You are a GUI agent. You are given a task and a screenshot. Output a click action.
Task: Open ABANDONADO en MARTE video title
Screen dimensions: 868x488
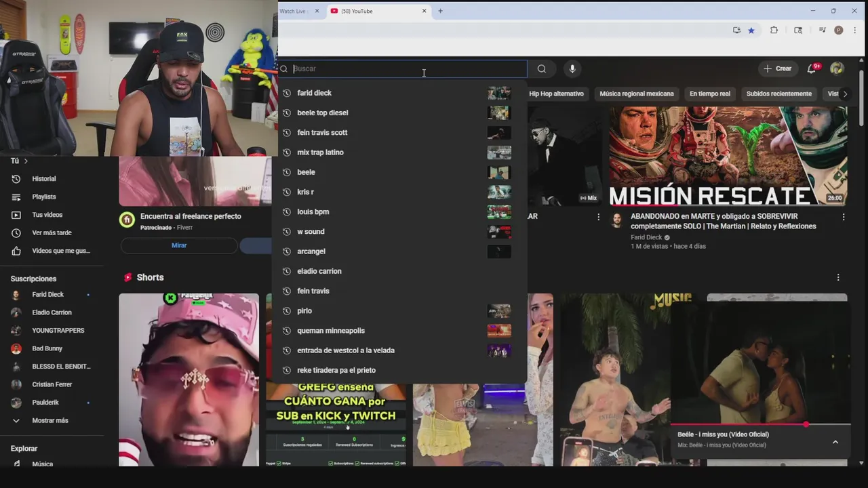(724, 221)
